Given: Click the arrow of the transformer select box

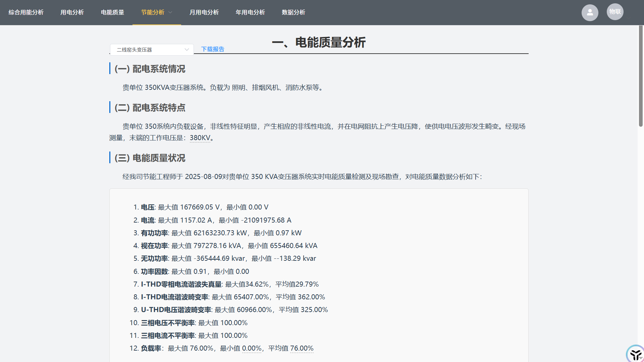Looking at the screenshot, I should (187, 50).
